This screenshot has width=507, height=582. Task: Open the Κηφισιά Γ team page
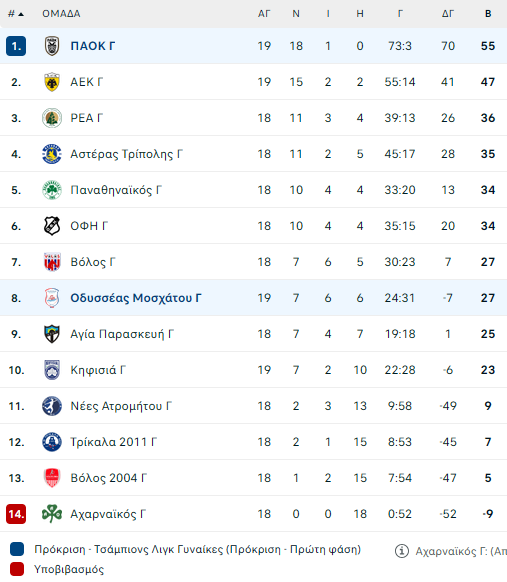pyautogui.click(x=98, y=370)
